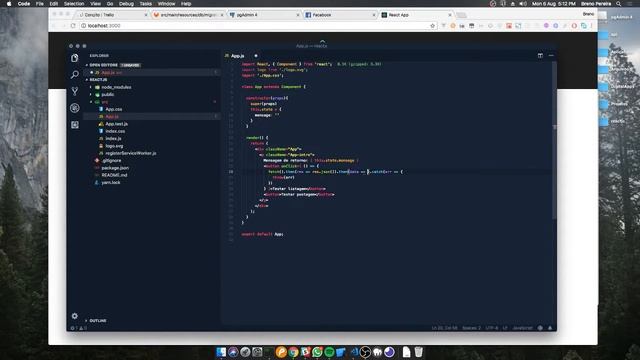640x360 pixels.
Task: Click the Spaces indentation setting in status bar
Action: coord(471,328)
